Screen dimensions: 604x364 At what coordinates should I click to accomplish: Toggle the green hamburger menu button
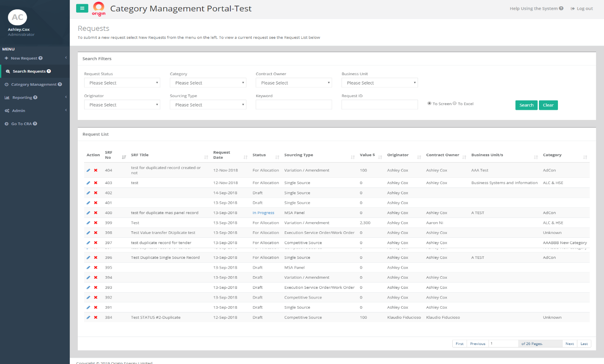coord(82,8)
